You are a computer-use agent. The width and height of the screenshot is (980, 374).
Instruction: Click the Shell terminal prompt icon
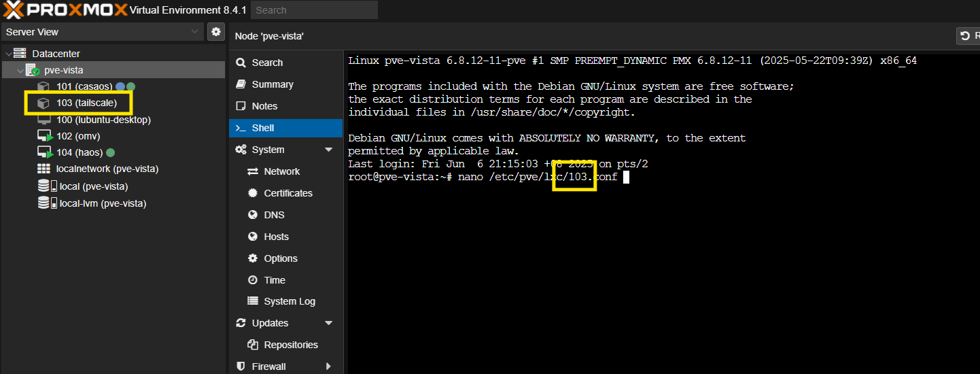tap(241, 128)
